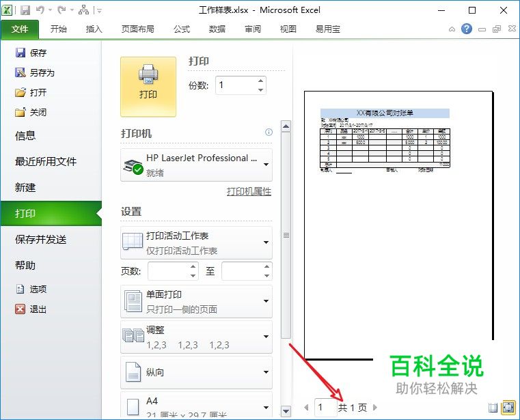Click the print preview page thumbnail
Viewport: 520px width, 420px height.
pos(398,225)
